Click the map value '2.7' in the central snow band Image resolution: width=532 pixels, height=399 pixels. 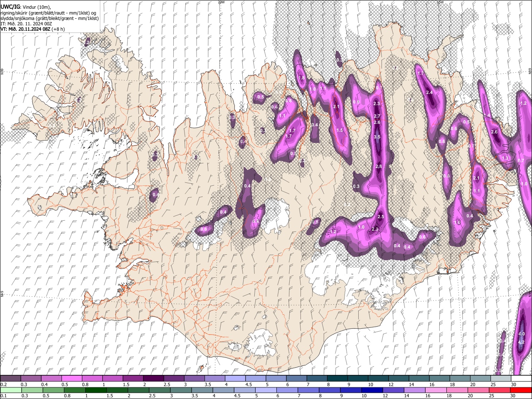pyautogui.click(x=377, y=116)
